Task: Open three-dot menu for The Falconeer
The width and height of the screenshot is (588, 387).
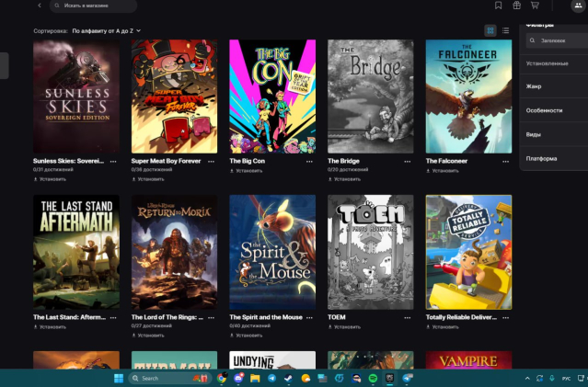Action: (506, 161)
